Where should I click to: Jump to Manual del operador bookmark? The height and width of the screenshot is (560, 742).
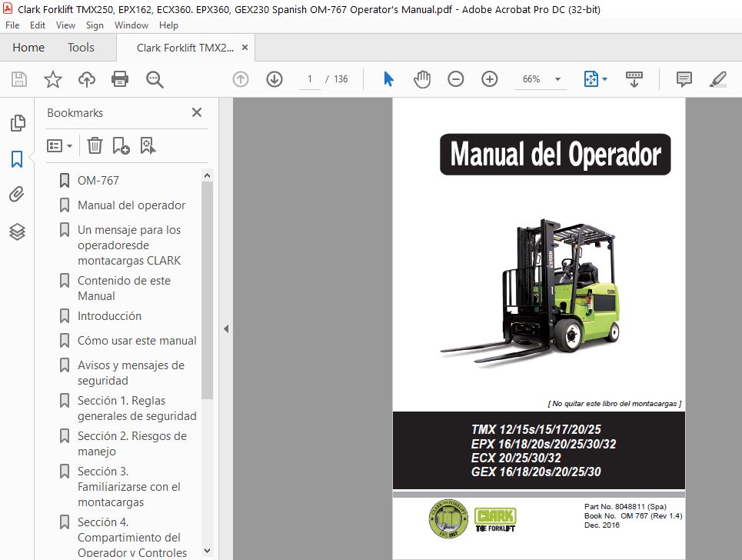131,205
